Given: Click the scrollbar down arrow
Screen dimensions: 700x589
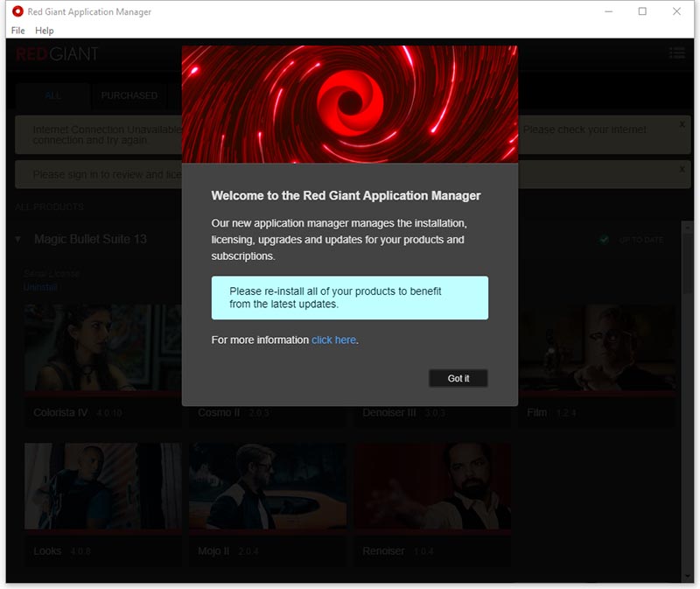Looking at the screenshot, I should 688,577.
